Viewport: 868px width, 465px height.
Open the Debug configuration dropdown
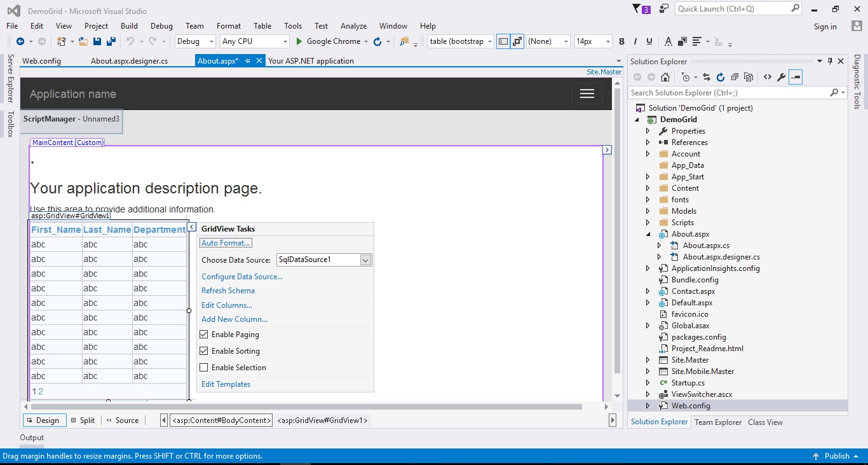tap(196, 41)
